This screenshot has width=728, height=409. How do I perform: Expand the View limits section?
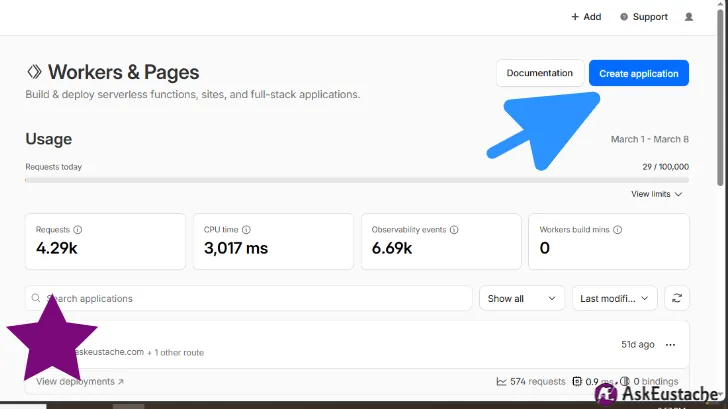pyautogui.click(x=656, y=194)
